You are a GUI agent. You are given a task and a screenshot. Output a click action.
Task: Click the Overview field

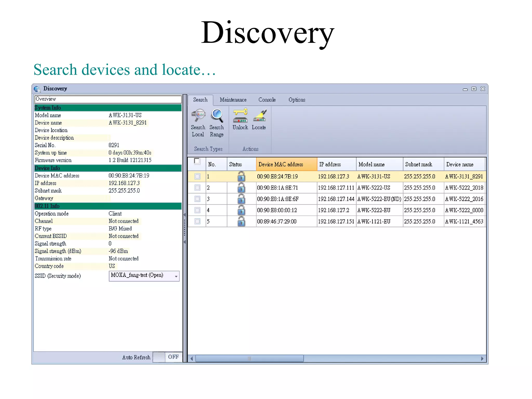(108, 99)
